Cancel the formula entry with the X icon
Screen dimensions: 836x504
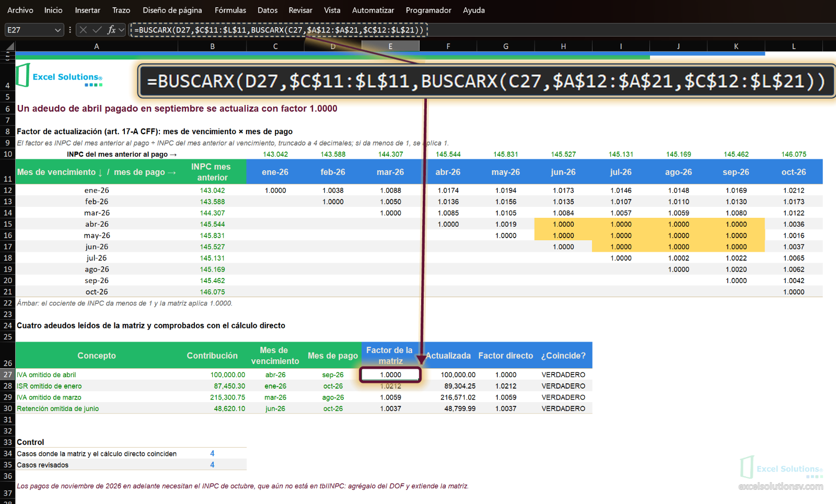coord(83,30)
